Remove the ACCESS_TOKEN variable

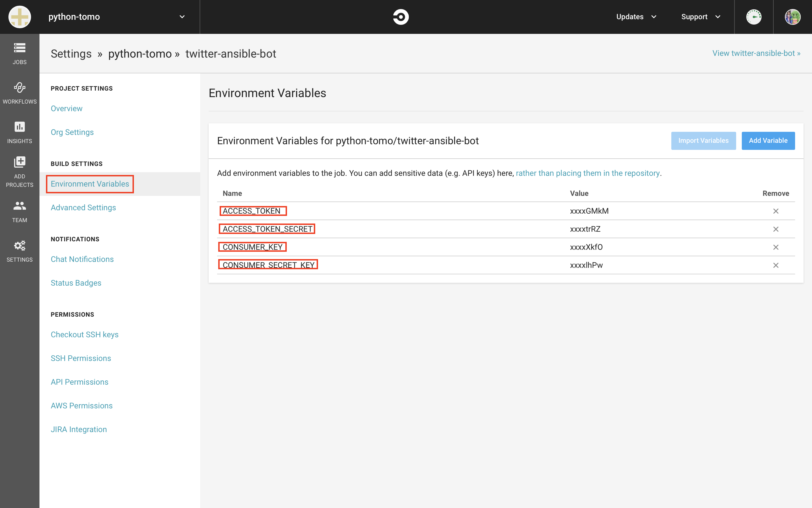pyautogui.click(x=776, y=211)
